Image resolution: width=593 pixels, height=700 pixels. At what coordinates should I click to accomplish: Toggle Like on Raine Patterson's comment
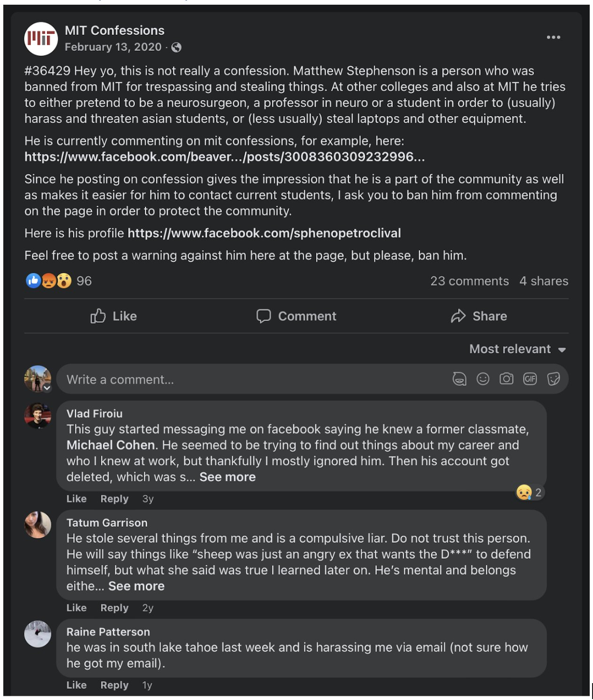click(76, 685)
